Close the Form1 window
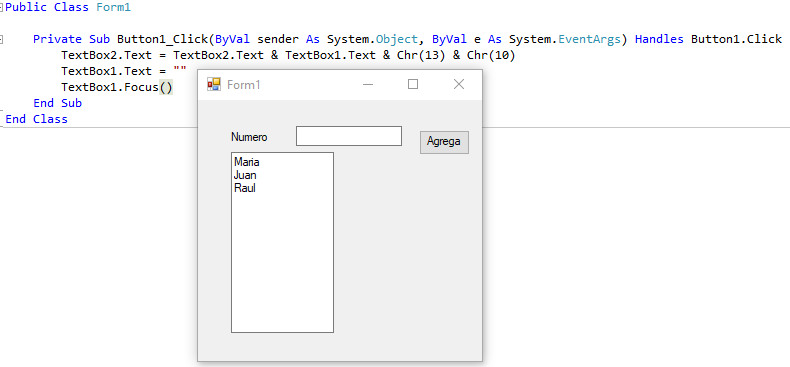The height and width of the screenshot is (367, 790). click(458, 85)
